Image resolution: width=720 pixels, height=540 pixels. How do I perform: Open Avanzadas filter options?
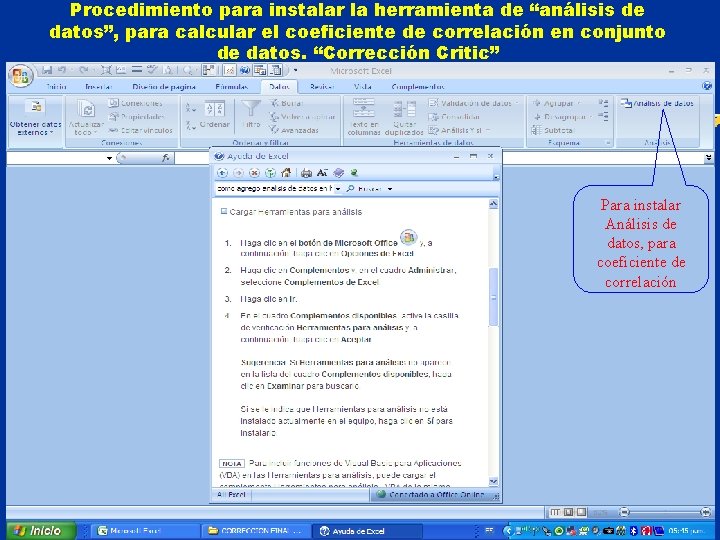pos(294,130)
